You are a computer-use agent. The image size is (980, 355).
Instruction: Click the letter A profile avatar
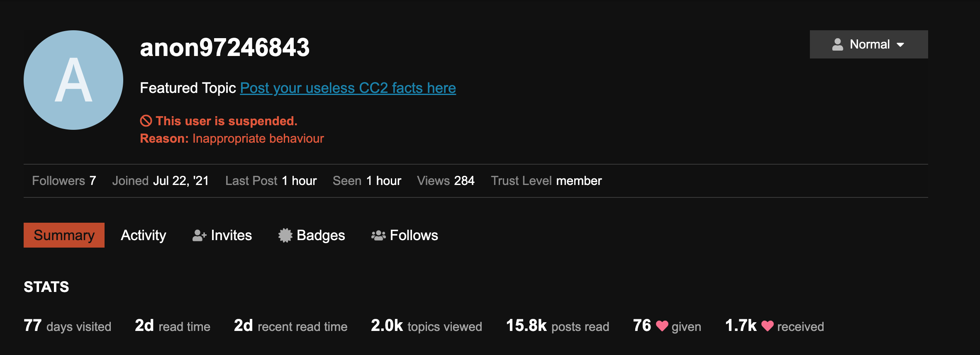click(x=73, y=80)
